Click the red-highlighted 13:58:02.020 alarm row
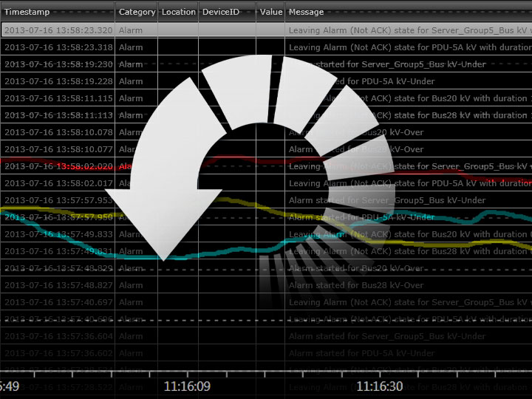The height and width of the screenshot is (399, 532). 59,166
